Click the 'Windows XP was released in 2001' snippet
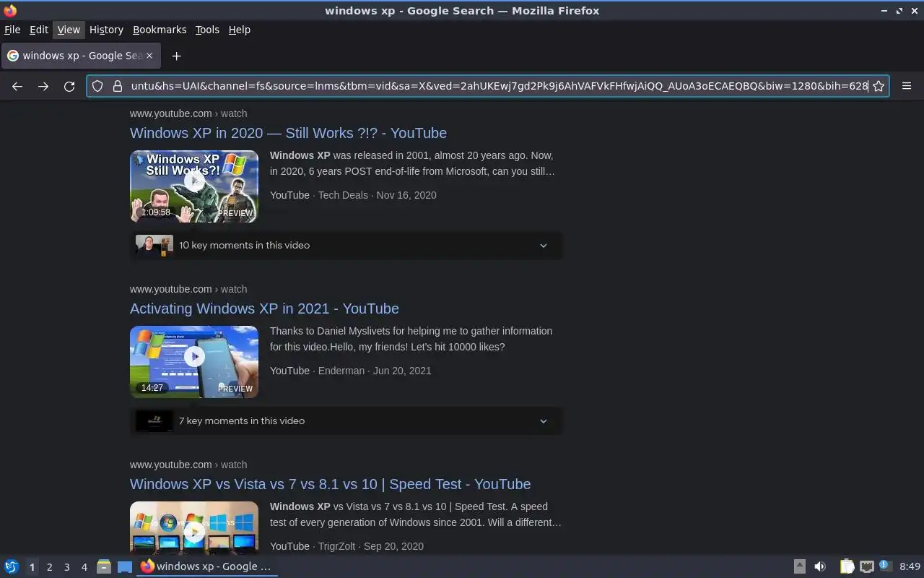Screen dimensions: 924x578 point(412,163)
